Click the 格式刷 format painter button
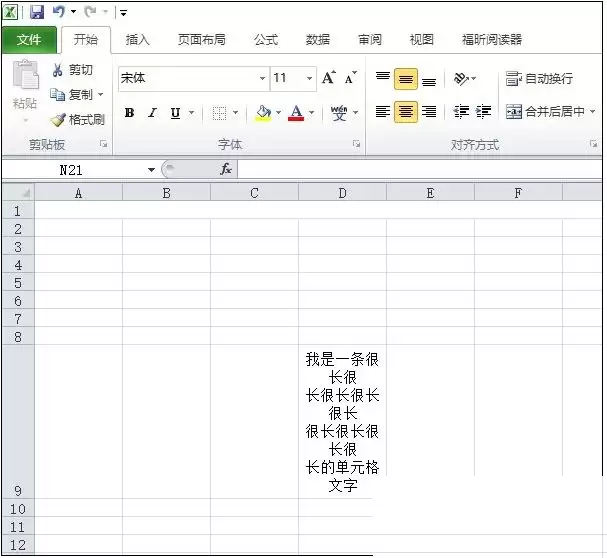The image size is (607, 558). pos(77,120)
